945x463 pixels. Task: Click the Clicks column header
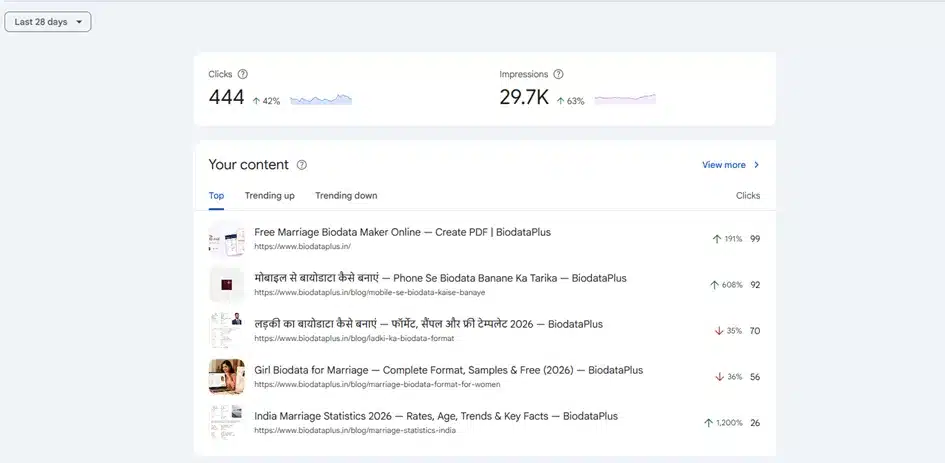(x=748, y=195)
